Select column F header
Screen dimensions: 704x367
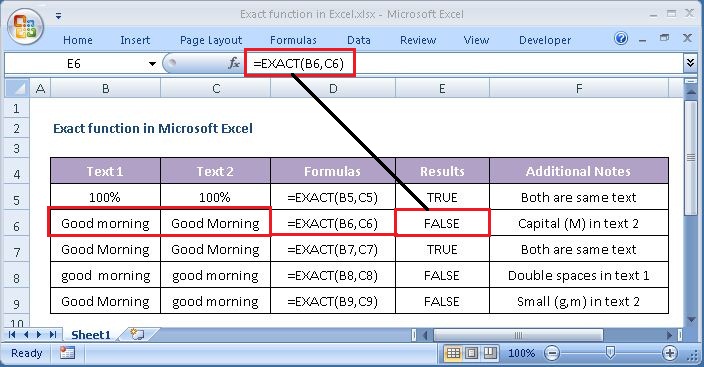[x=579, y=88]
